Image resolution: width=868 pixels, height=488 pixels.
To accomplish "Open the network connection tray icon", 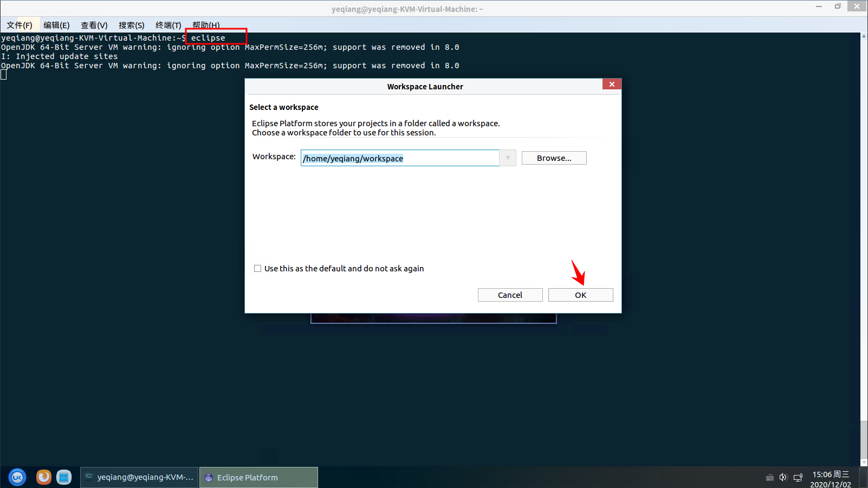I will pos(798,478).
